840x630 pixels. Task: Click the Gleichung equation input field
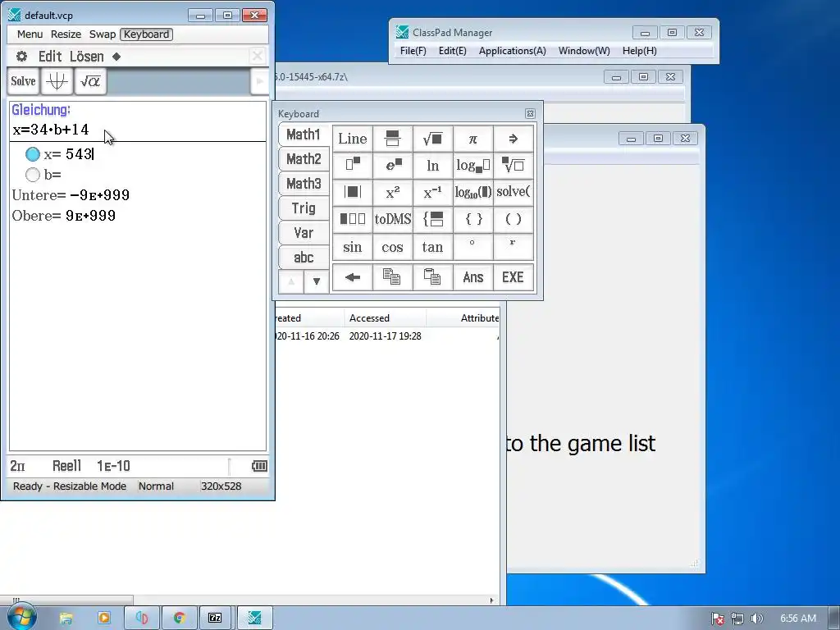click(x=138, y=130)
